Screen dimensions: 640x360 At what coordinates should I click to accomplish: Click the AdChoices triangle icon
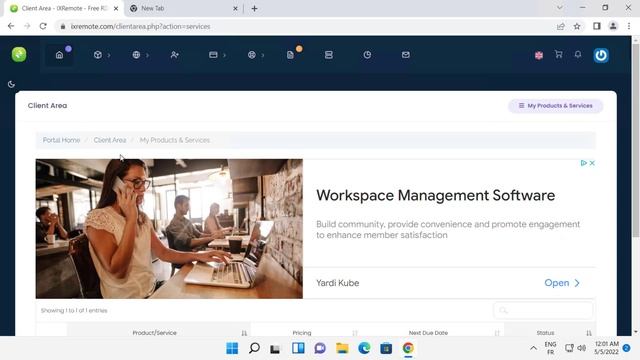[584, 163]
